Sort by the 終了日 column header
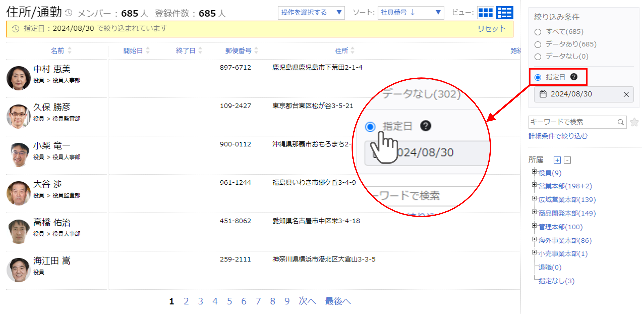Screen dimensions: 644x314 pyautogui.click(x=189, y=51)
